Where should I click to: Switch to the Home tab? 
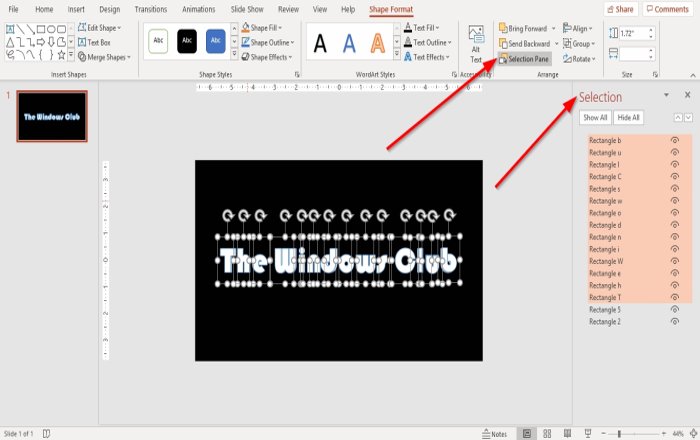pyautogui.click(x=44, y=9)
